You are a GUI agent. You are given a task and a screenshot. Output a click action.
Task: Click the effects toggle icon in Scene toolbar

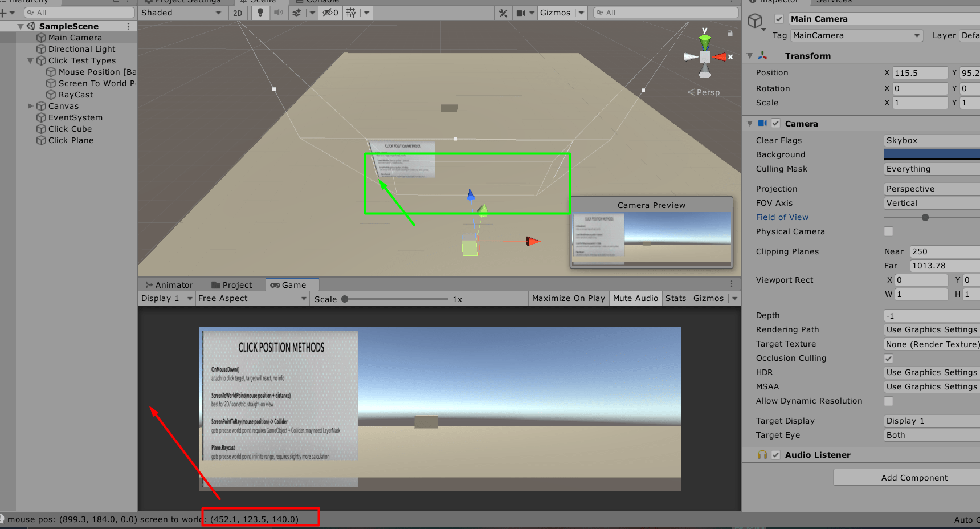(297, 13)
